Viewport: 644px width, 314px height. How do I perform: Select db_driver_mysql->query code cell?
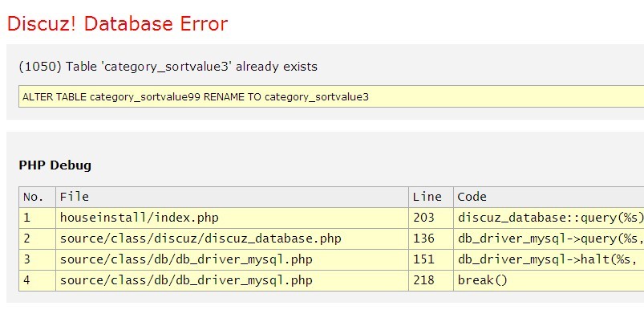(549, 239)
